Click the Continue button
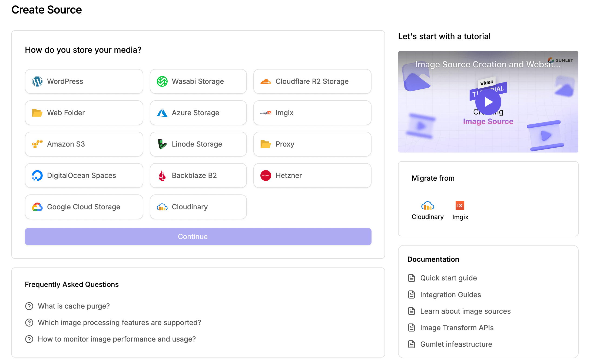Screen dimensions: 590x364 click(x=198, y=237)
